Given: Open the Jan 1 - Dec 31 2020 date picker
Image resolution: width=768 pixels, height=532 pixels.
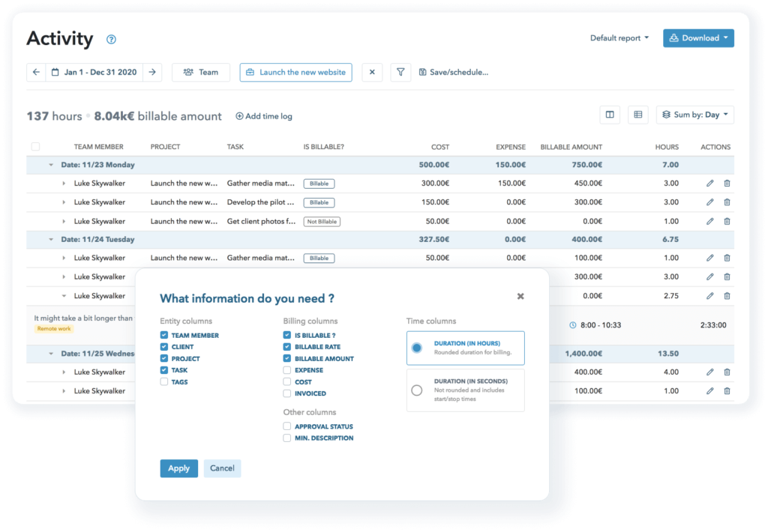Looking at the screenshot, I should tap(94, 73).
